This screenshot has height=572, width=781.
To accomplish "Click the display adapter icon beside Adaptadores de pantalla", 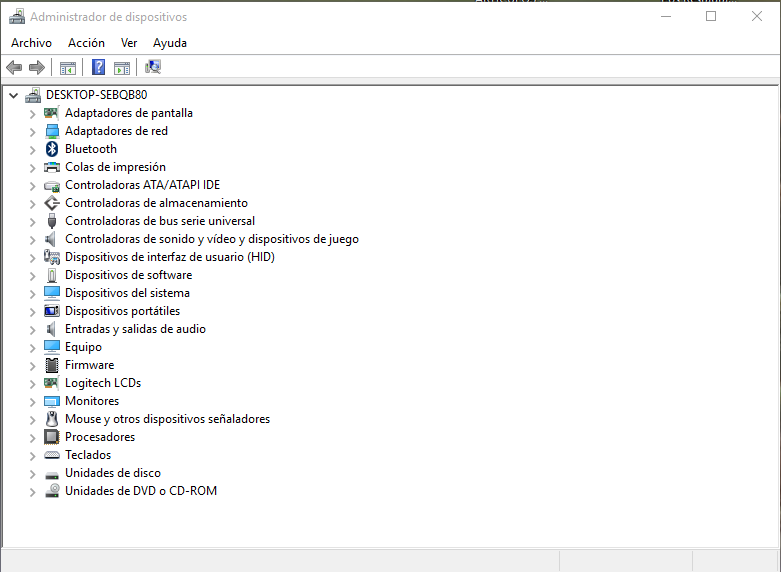I will (52, 113).
